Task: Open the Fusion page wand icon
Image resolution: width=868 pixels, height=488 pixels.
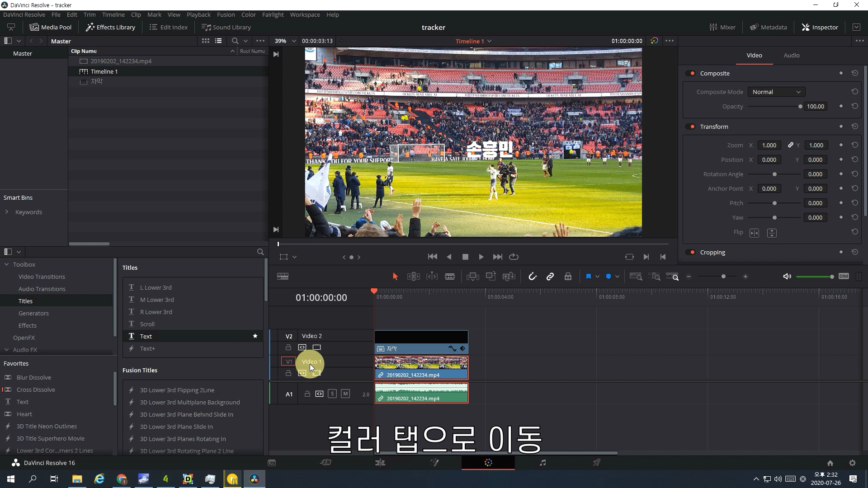Action: (434, 462)
